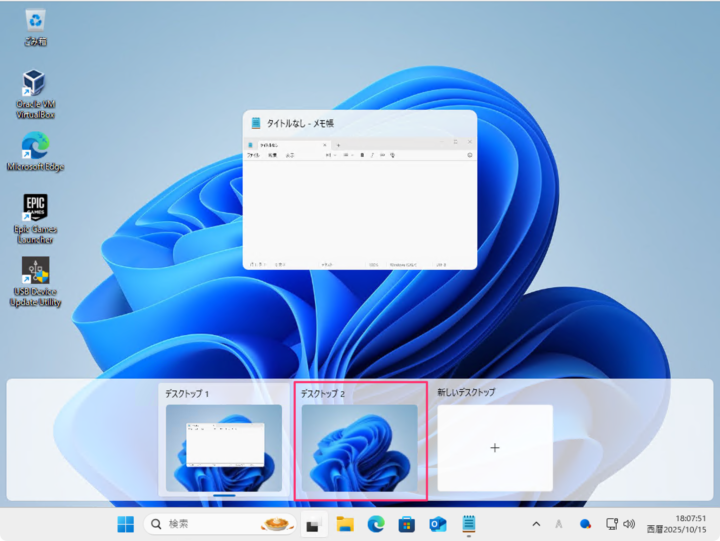This screenshot has height=541, width=720.
Task: Switch to the デスクトップ 1 thumbnail
Action: pos(224,447)
